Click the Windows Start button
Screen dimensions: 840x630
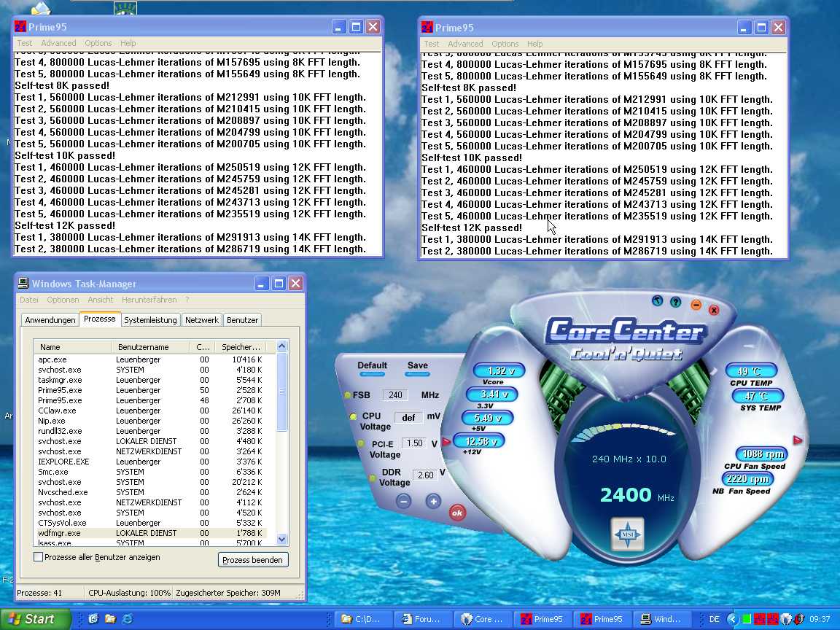click(x=35, y=619)
